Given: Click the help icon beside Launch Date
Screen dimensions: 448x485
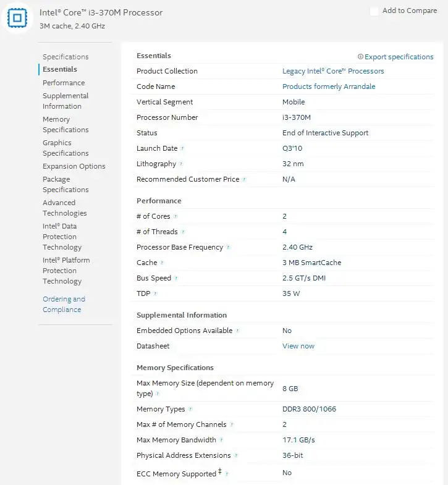Looking at the screenshot, I should (x=182, y=148).
